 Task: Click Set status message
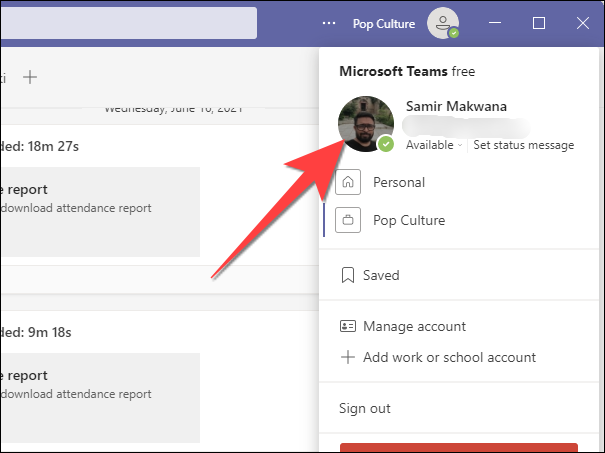pos(523,145)
